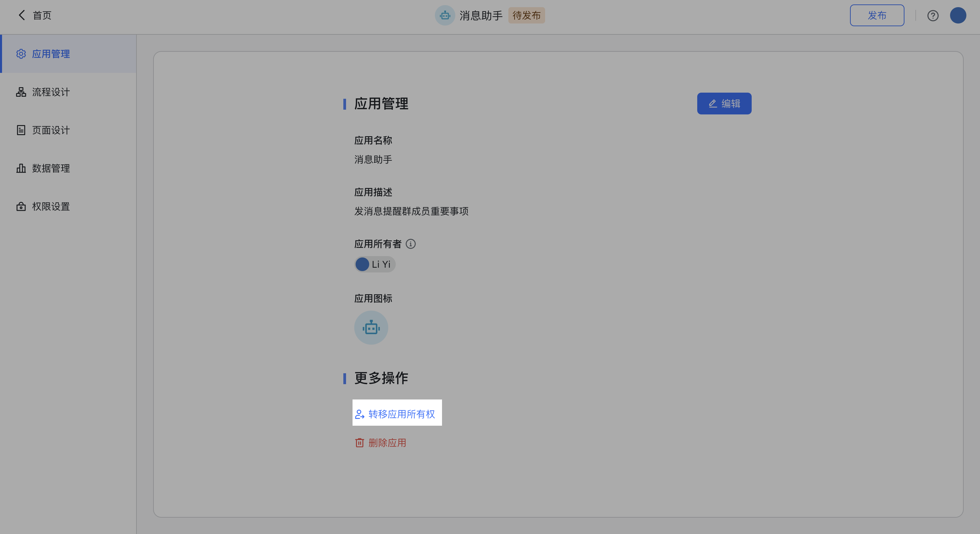Viewport: 980px width, 534px height.
Task: Click the 消息助手 name value
Action: (x=373, y=159)
